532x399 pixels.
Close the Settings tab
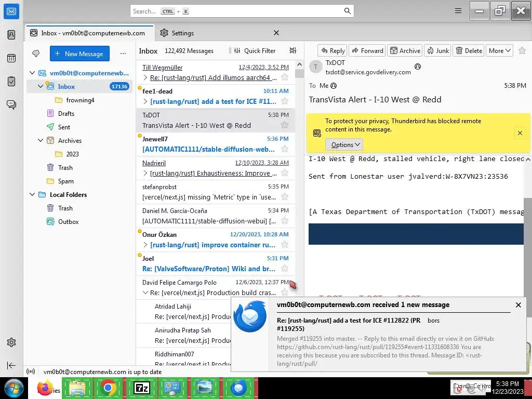[276, 33]
